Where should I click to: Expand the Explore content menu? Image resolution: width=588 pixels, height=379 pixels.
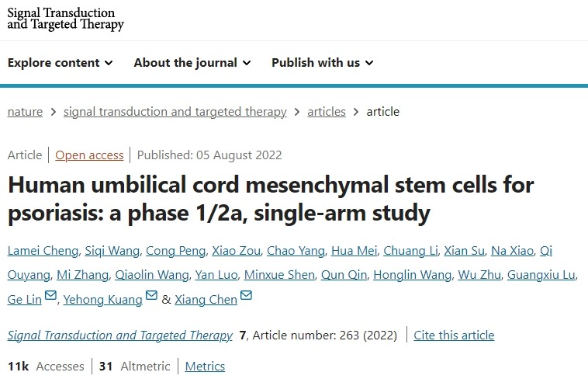click(x=61, y=63)
